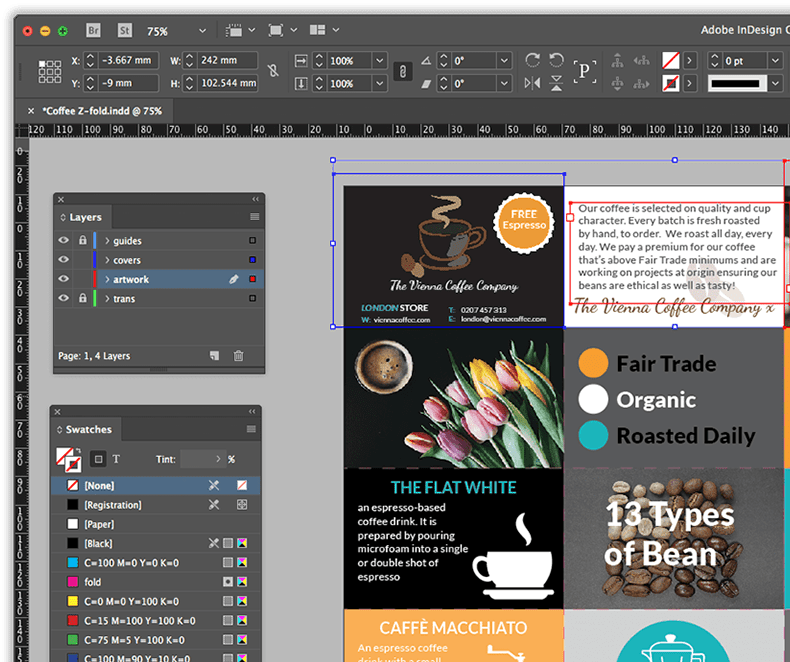Click the height field showing 102.544 mm

point(227,83)
